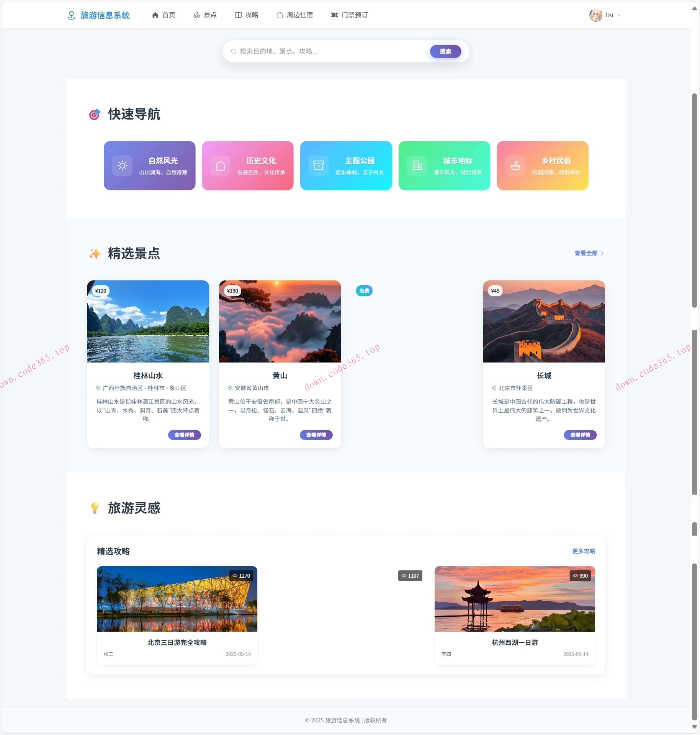Click the eye counter showing 990
This screenshot has height=735, width=700.
(x=581, y=575)
